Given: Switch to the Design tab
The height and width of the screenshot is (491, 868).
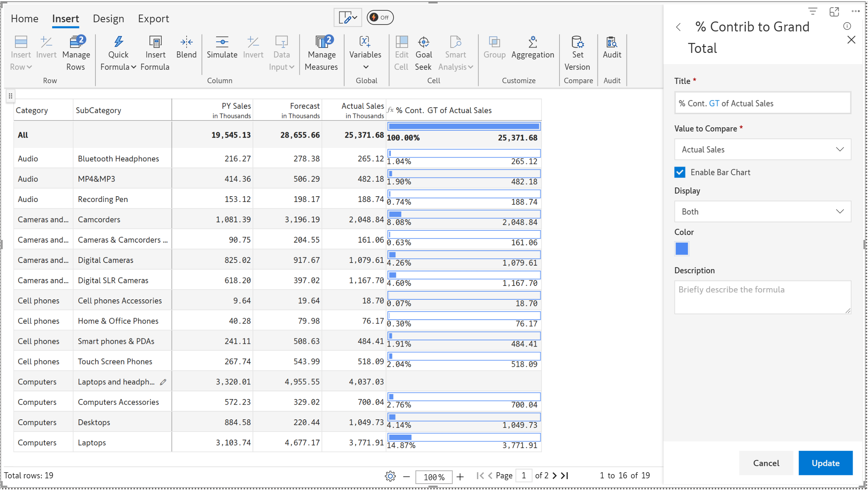Looking at the screenshot, I should [108, 18].
